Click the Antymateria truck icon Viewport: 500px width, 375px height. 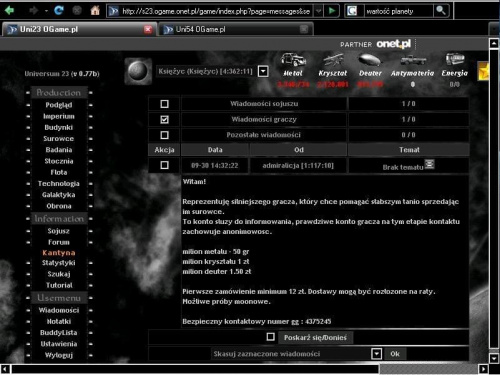[x=413, y=60]
